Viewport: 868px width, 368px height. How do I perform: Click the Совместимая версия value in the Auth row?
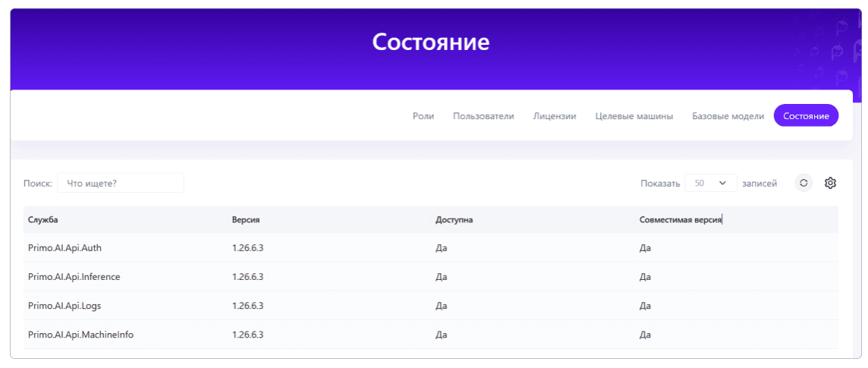pos(645,248)
